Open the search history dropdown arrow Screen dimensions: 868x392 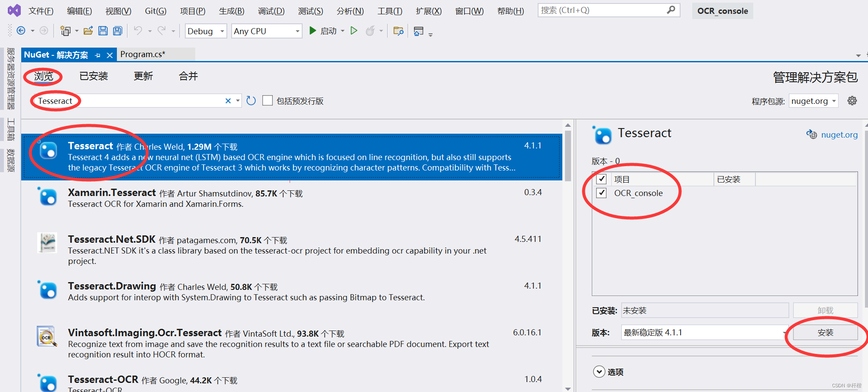tap(238, 101)
